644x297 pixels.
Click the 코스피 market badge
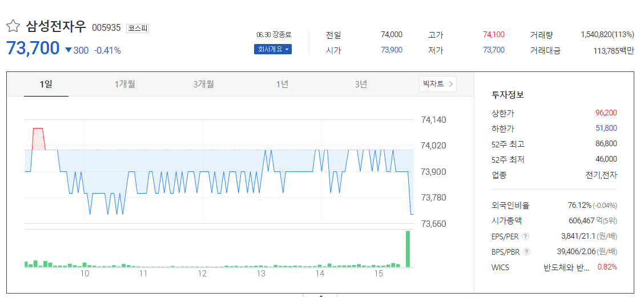138,29
